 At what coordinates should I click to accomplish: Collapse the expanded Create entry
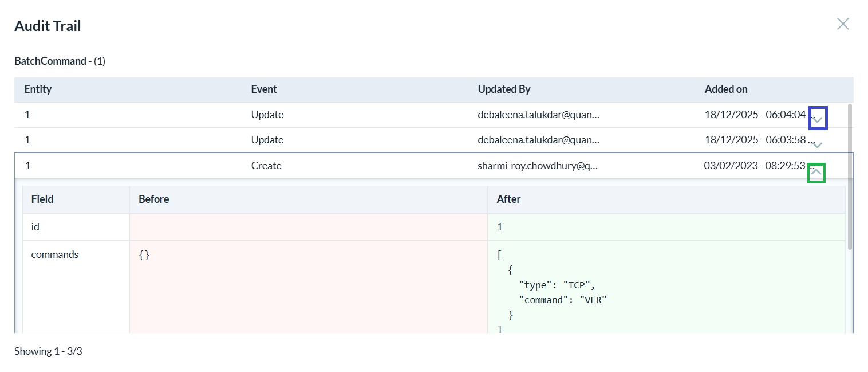click(816, 172)
